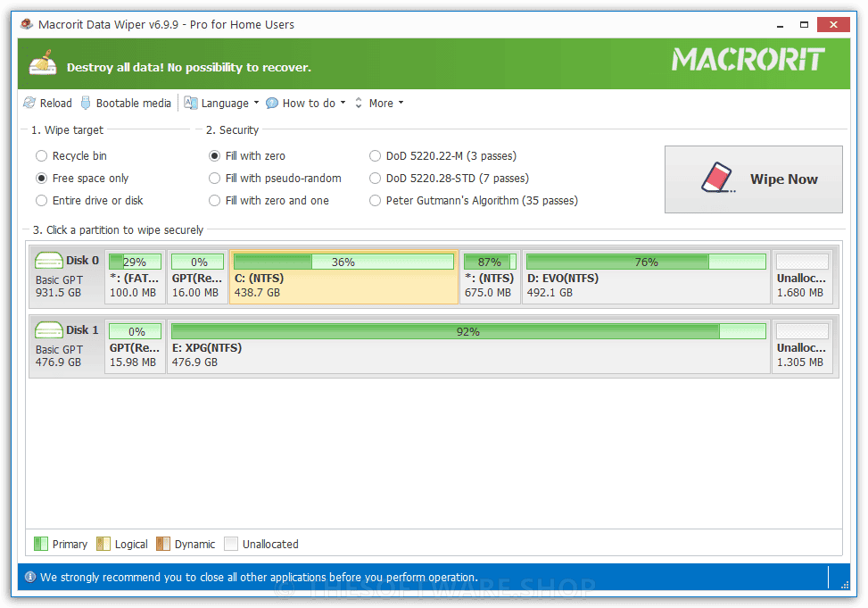Select Fill with pseudo-random method
The image size is (868, 608).
tap(275, 178)
